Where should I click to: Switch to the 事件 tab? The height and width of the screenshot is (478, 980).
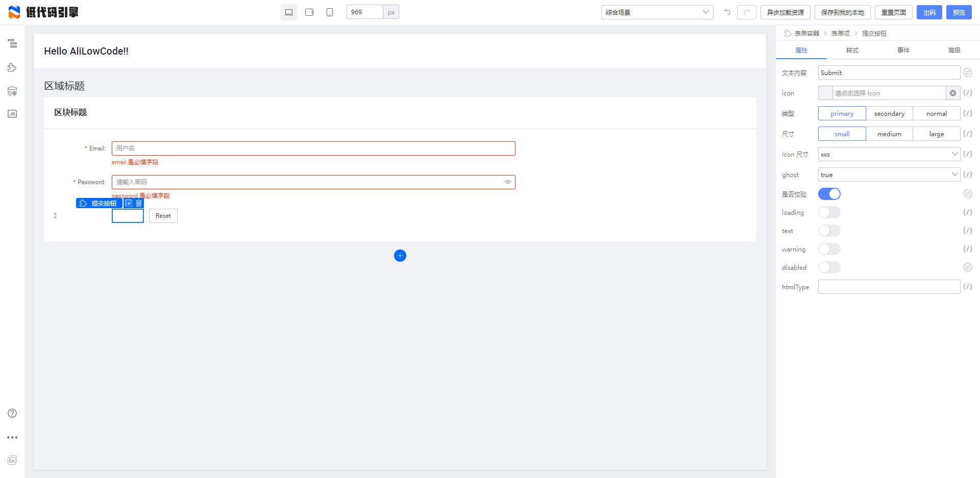pos(903,50)
